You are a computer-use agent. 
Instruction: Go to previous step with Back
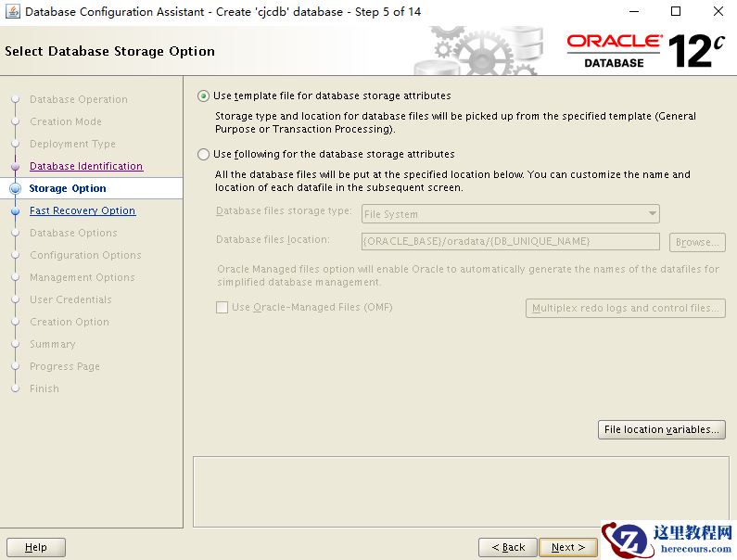tap(508, 547)
